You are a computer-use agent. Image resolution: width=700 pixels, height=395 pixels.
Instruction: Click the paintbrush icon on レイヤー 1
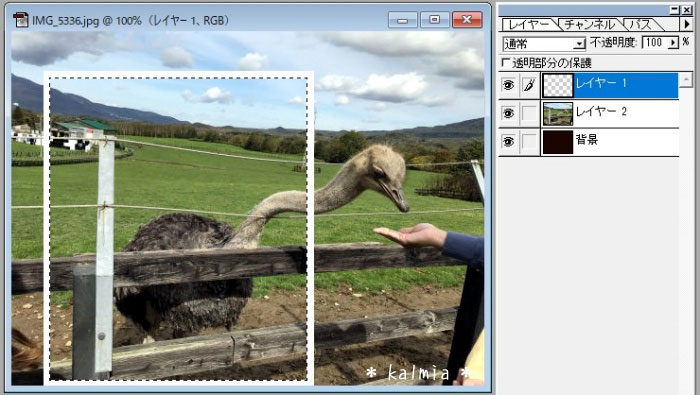click(529, 85)
